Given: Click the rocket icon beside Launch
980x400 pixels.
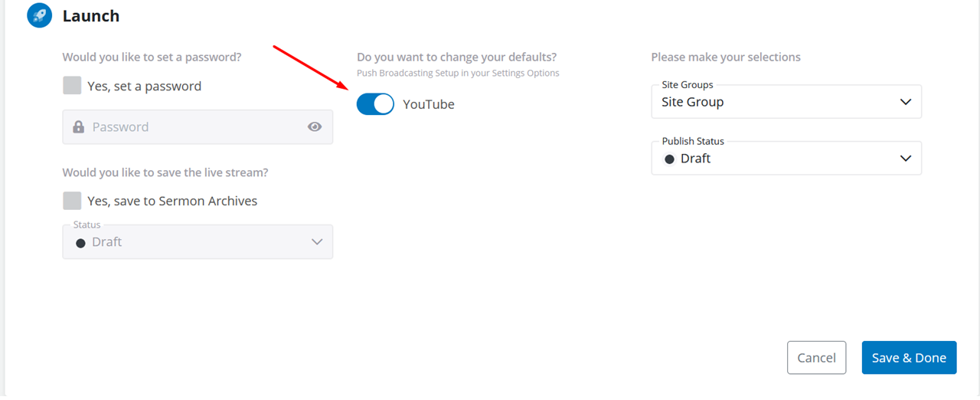Looking at the screenshot, I should 39,15.
